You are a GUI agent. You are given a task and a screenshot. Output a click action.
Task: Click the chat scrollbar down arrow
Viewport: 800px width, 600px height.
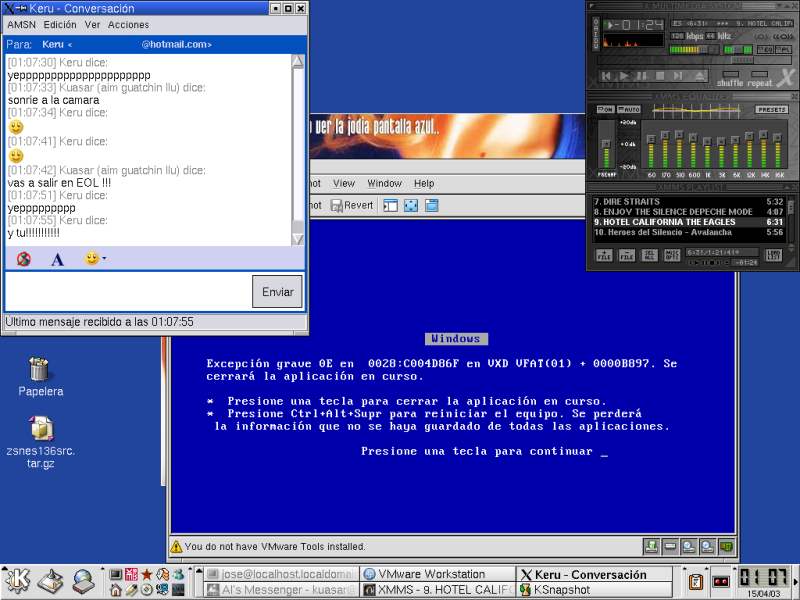pyautogui.click(x=298, y=239)
